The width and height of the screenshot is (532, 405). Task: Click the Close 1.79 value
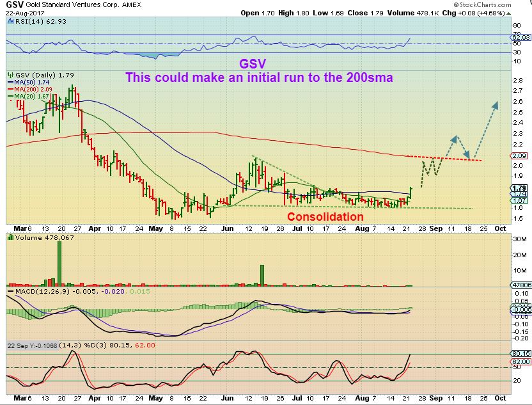(365, 13)
